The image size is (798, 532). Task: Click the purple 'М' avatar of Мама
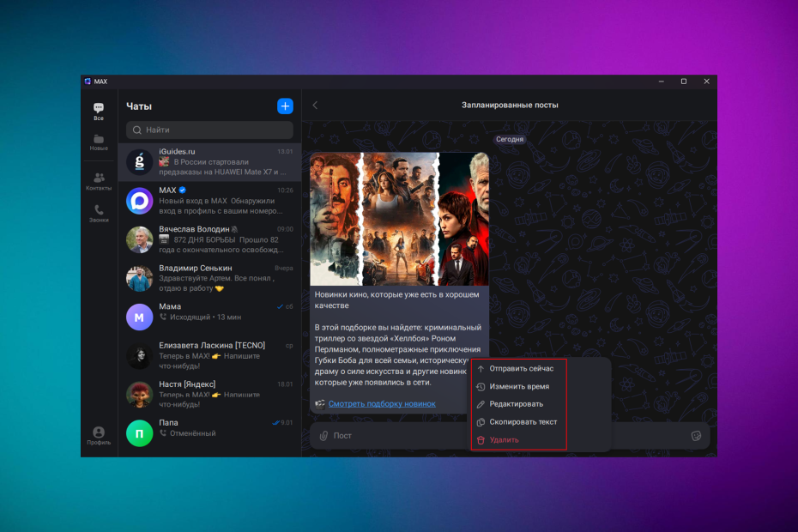pos(140,317)
